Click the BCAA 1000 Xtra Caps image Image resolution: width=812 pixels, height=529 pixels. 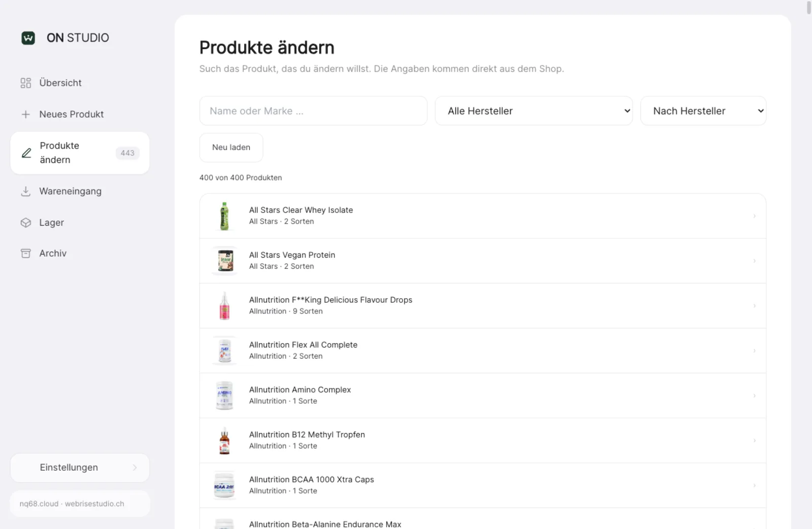pos(224,485)
